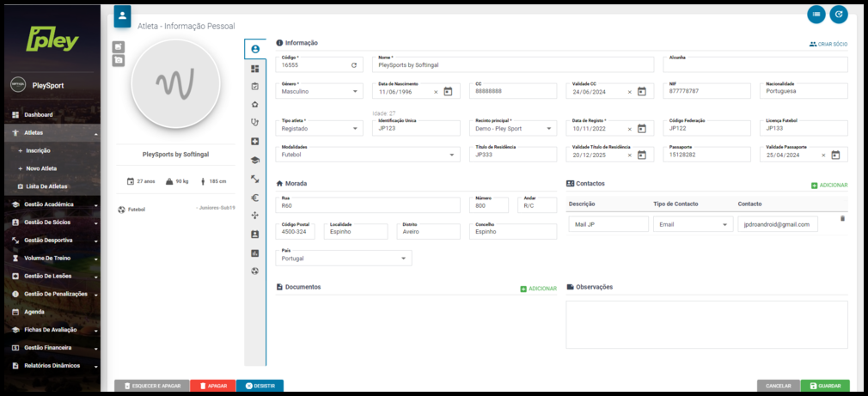868x396 pixels.
Task: Click the list view button at top right
Action: (x=816, y=14)
